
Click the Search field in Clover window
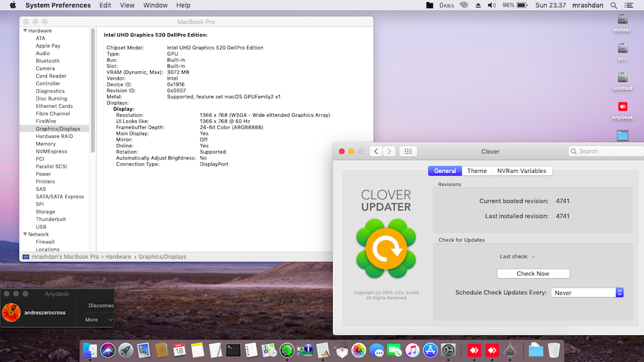pos(606,151)
